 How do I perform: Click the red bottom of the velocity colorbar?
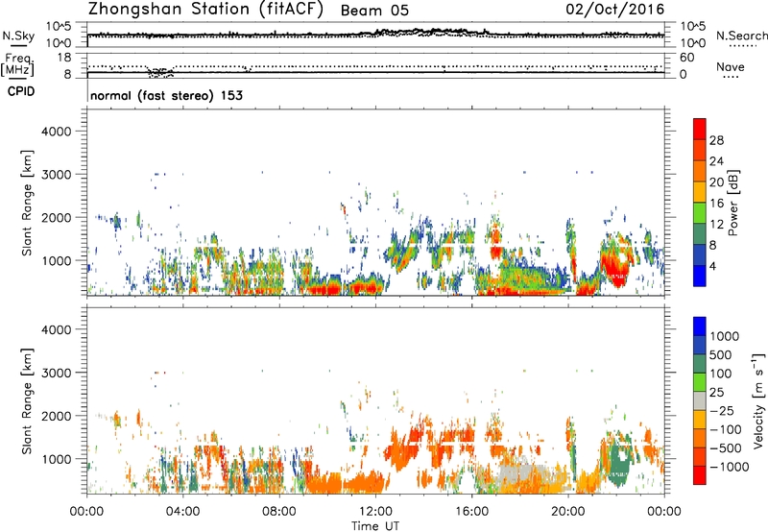(700, 475)
